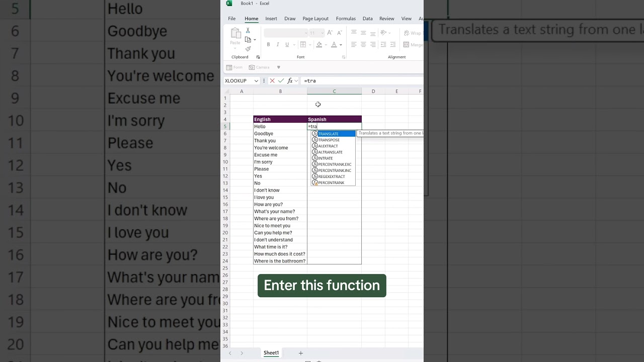Click the Decrease Indent icon
This screenshot has height=362, width=644.
[384, 44]
